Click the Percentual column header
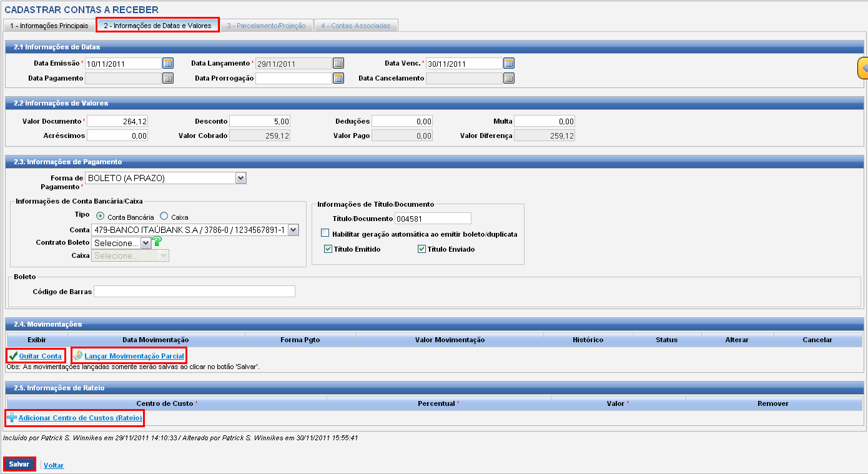Image resolution: width=868 pixels, height=474 pixels. [x=438, y=403]
